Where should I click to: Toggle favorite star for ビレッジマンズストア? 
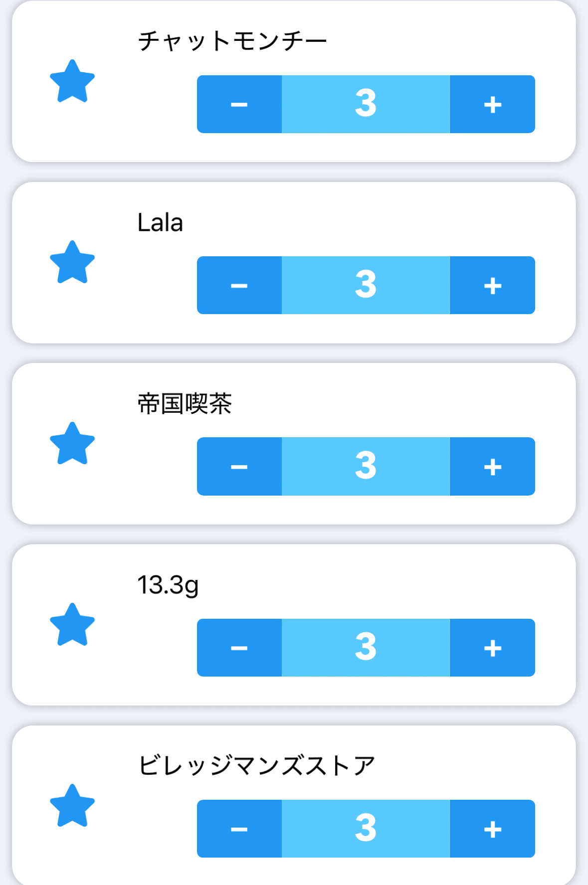click(x=72, y=806)
